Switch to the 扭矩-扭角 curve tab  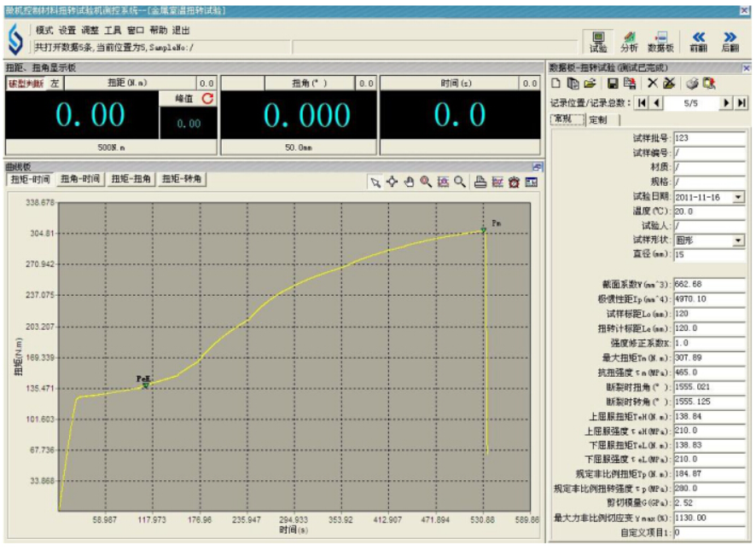(x=131, y=179)
